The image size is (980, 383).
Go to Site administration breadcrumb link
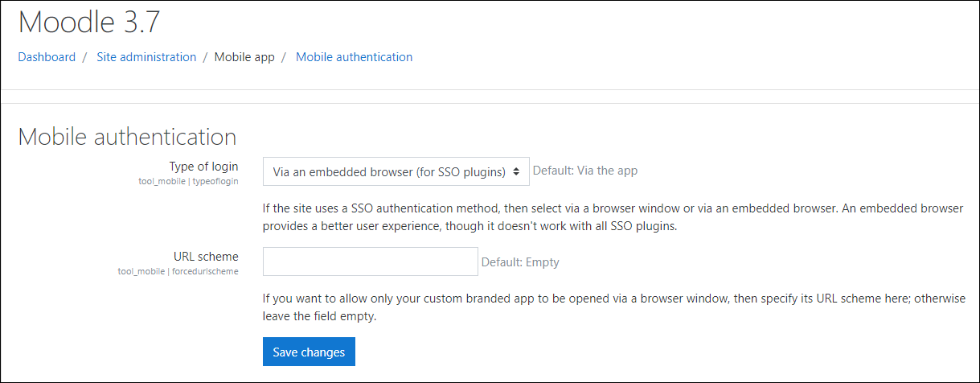click(146, 57)
